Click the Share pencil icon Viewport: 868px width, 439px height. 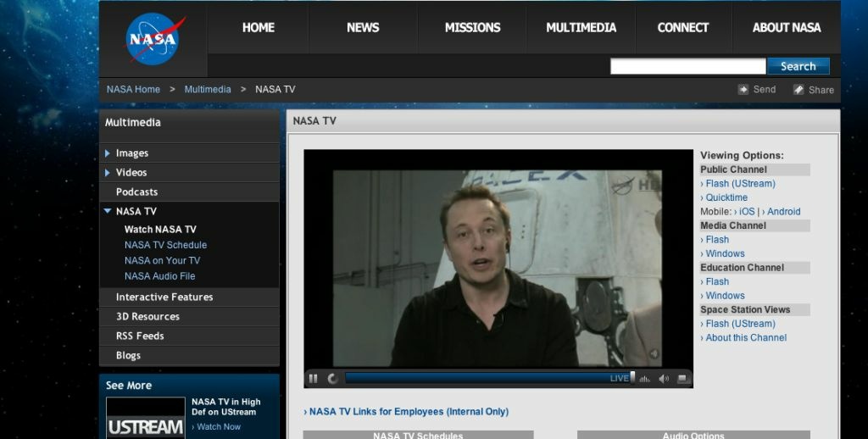tap(798, 89)
